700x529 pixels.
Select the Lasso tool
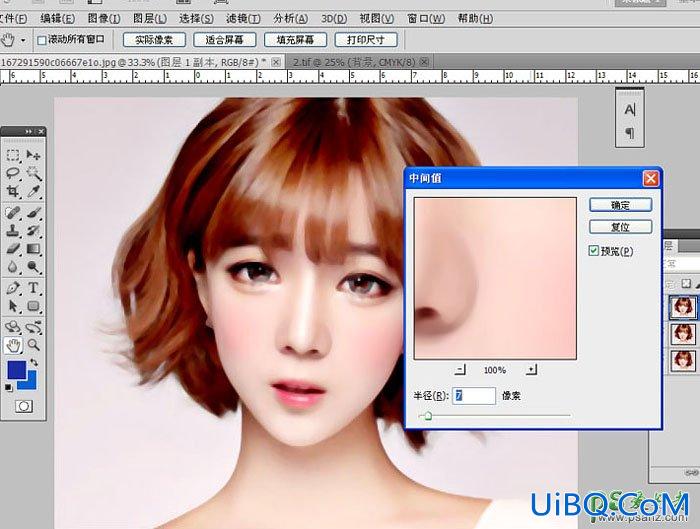pos(13,173)
